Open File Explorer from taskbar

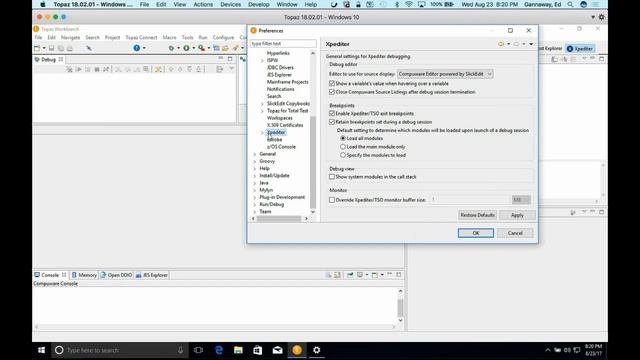238,350
